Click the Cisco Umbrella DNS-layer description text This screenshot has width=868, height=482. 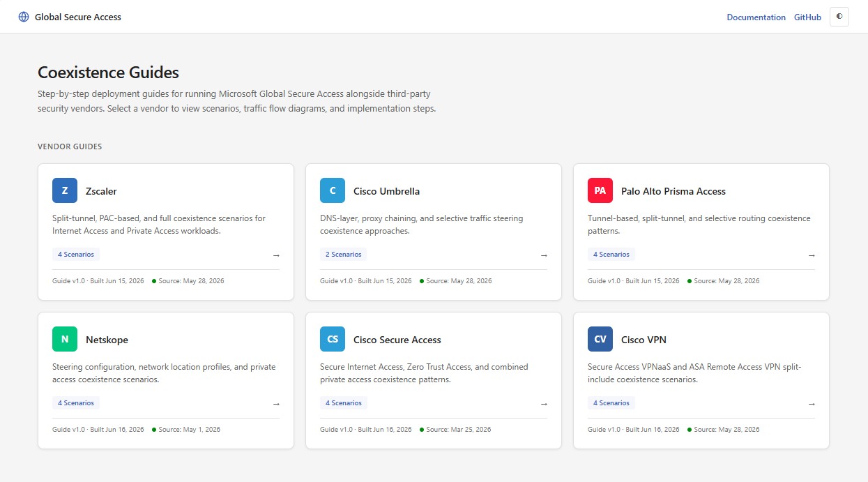pos(421,225)
